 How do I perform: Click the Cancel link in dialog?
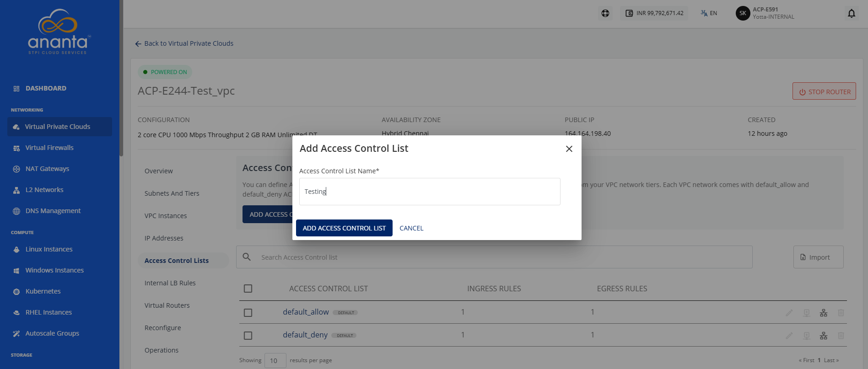[411, 228]
